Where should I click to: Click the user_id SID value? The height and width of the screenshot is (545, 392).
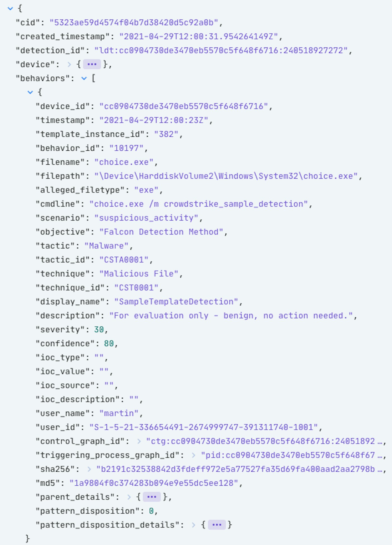pos(204,427)
